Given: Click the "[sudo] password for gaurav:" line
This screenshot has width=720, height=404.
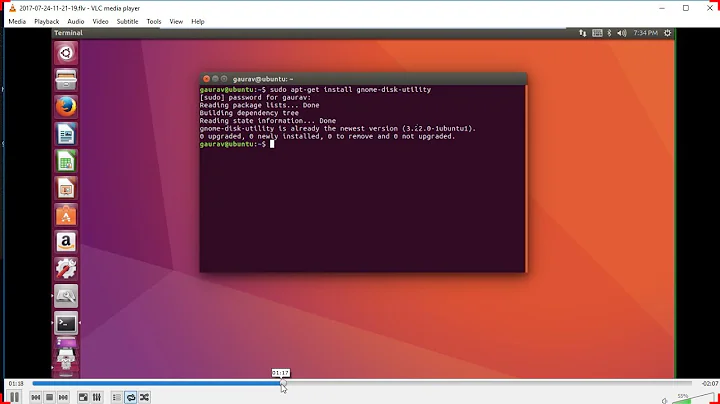Looking at the screenshot, I should tap(255, 97).
